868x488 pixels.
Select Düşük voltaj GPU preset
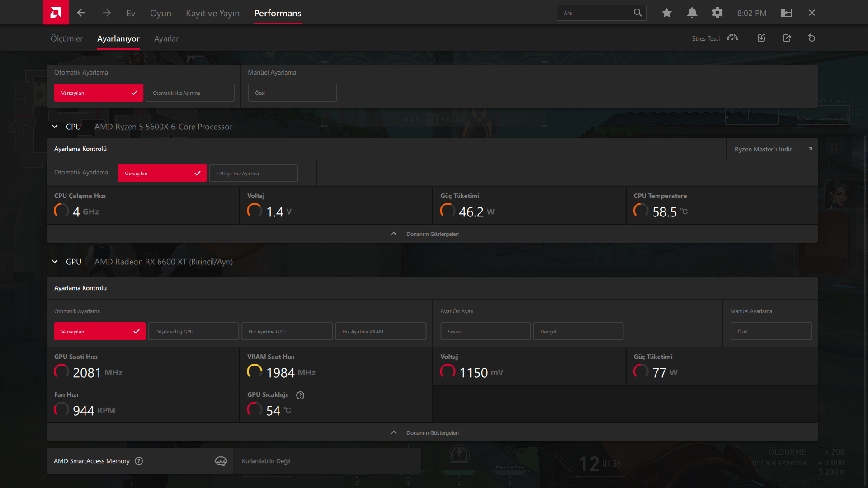193,331
